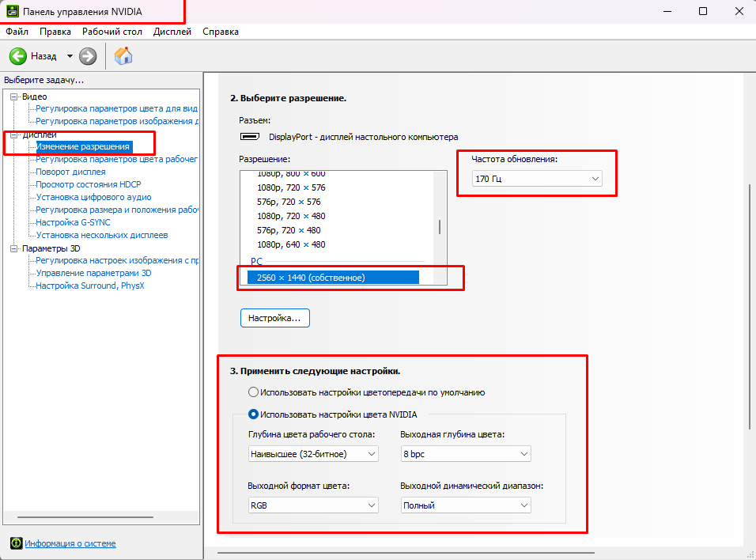Select "Использовать настройки цветопередачи по умолчанию" radio button
The image size is (756, 560).
(253, 392)
